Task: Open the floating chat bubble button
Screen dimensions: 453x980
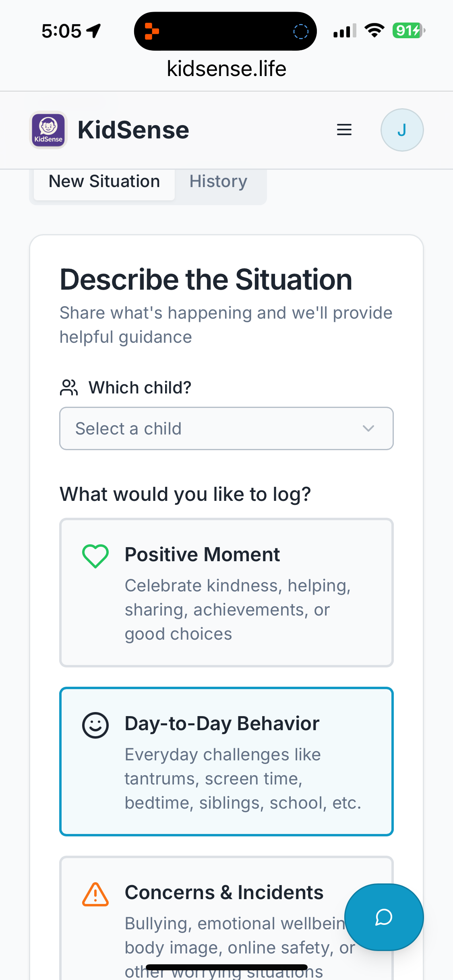Action: click(x=384, y=917)
